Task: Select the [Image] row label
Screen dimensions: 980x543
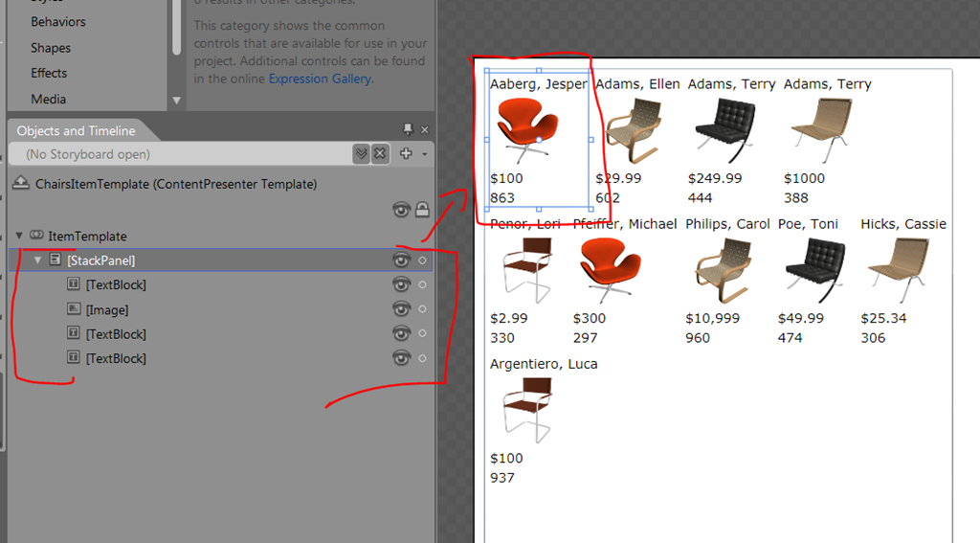Action: pyautogui.click(x=107, y=309)
